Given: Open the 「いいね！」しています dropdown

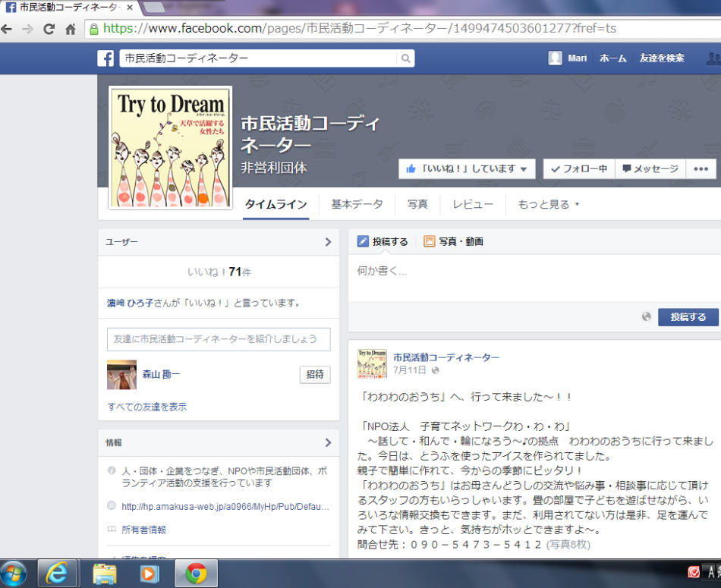Looking at the screenshot, I should (x=467, y=168).
